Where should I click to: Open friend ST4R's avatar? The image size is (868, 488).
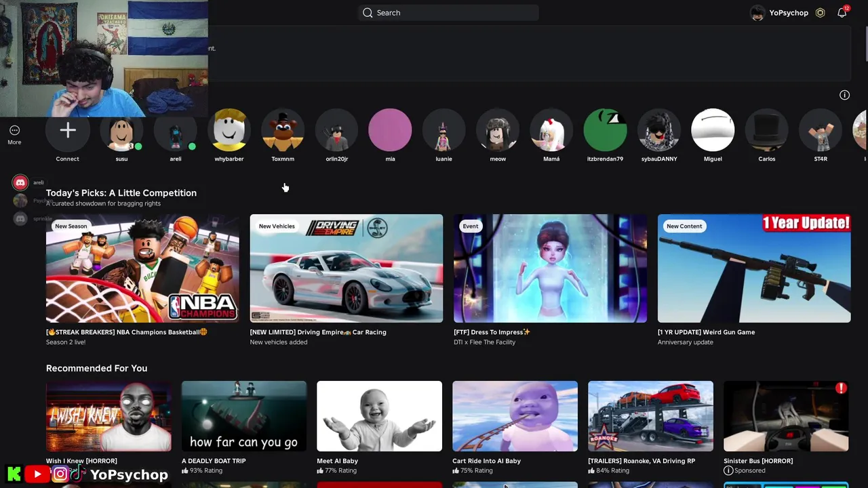coord(821,130)
